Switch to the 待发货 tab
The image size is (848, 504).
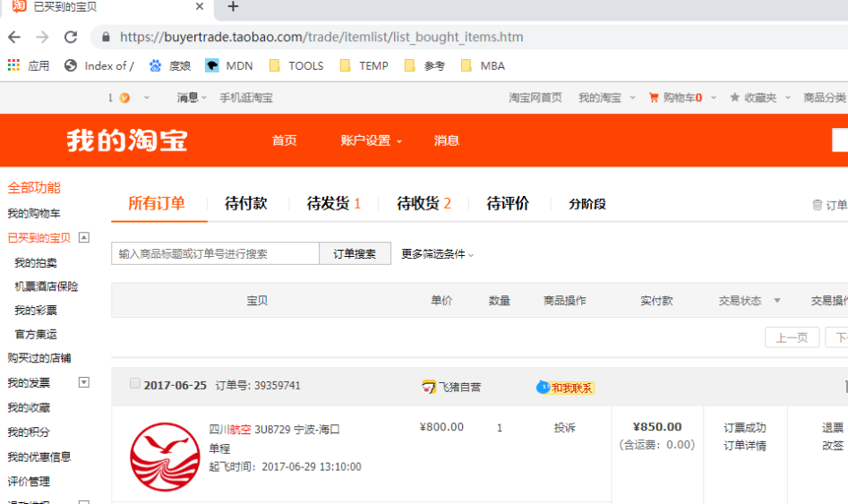[334, 203]
